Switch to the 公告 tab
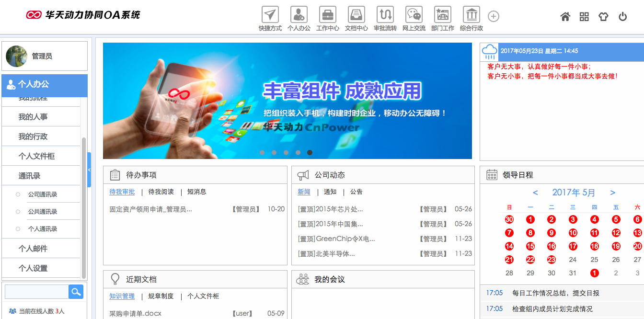Viewport: 644px width, 319px height. click(356, 192)
